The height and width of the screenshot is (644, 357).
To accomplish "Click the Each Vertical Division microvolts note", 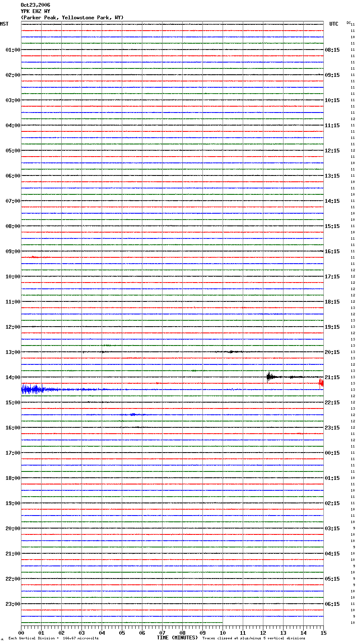I will [x=53, y=639].
